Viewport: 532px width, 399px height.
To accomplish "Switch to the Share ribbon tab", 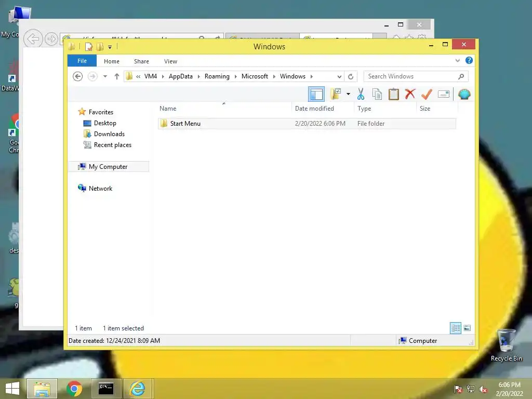I will (141, 61).
